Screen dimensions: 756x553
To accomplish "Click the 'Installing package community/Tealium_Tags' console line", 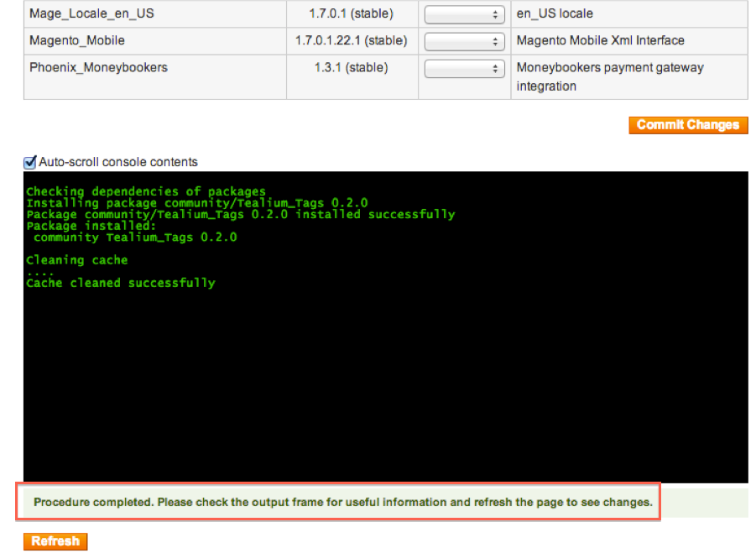I will point(196,203).
